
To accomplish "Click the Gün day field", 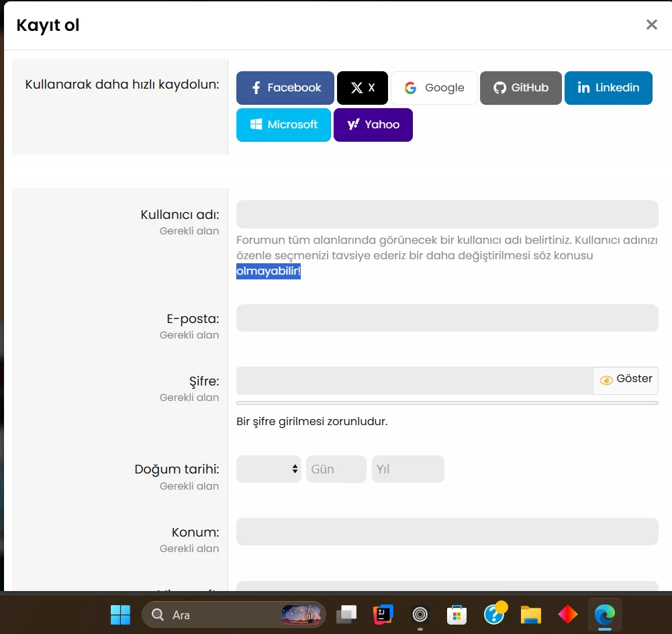I will click(x=336, y=469).
